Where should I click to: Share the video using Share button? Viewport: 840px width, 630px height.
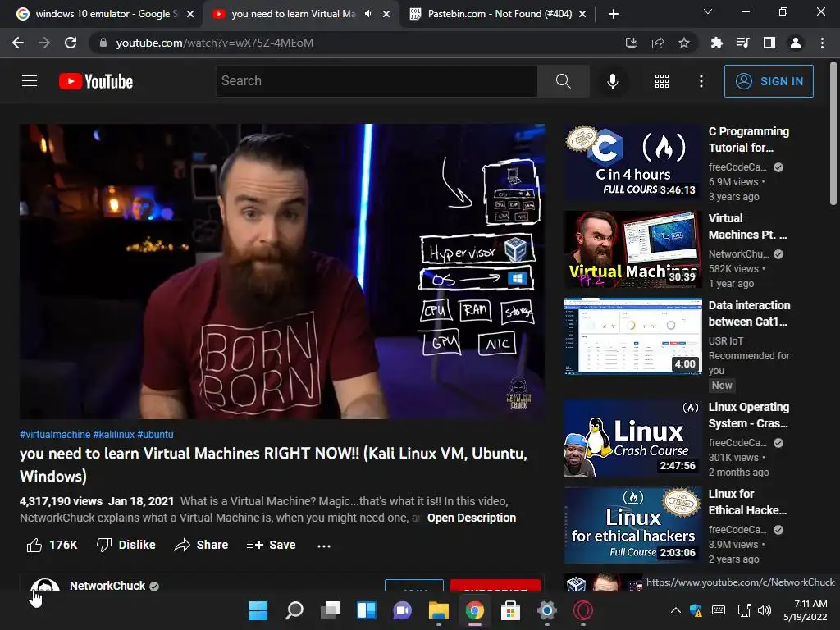tap(202, 545)
